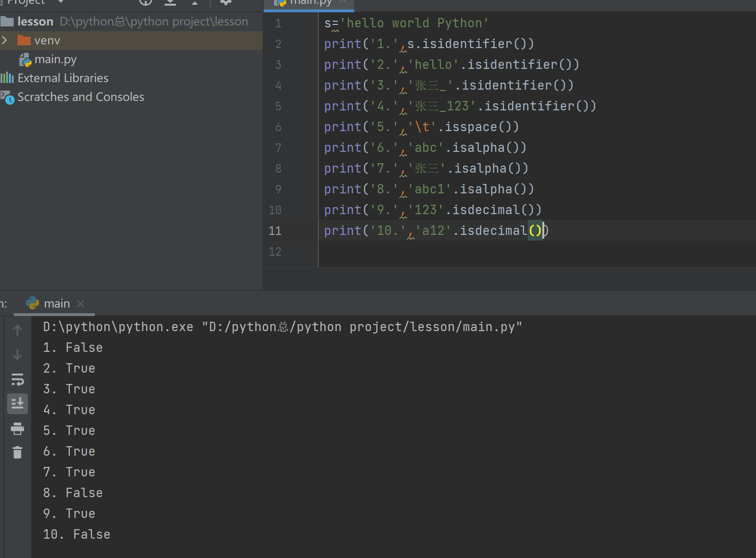
Task: Click the '张三'.isalpha() code line
Action: (x=426, y=168)
